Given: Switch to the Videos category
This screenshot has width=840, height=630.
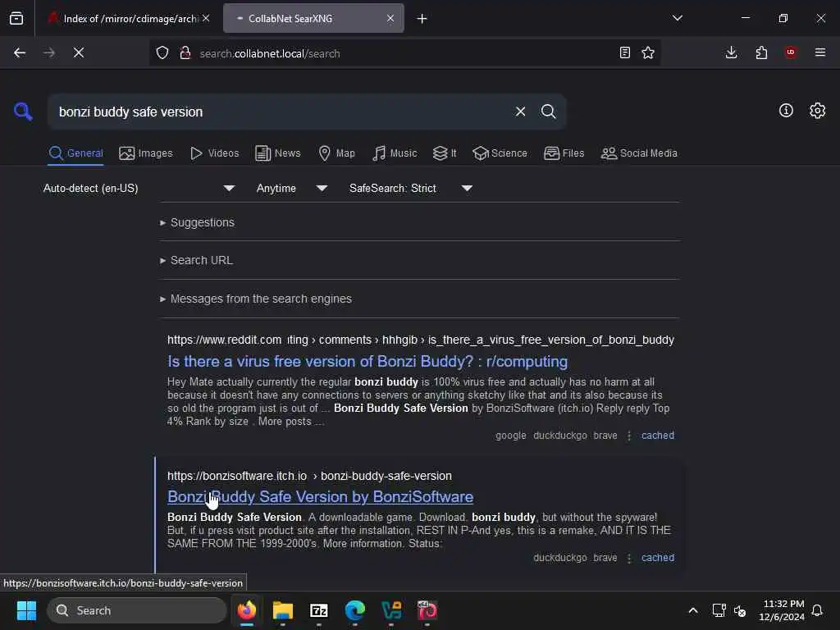Looking at the screenshot, I should [x=214, y=153].
